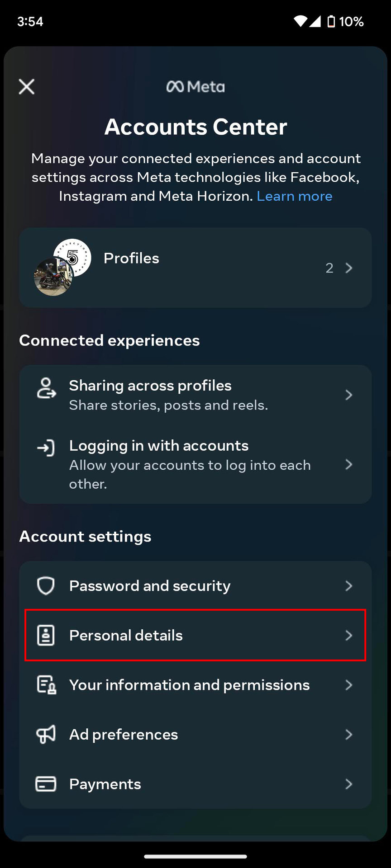Tap the home gesture bar

(x=195, y=856)
